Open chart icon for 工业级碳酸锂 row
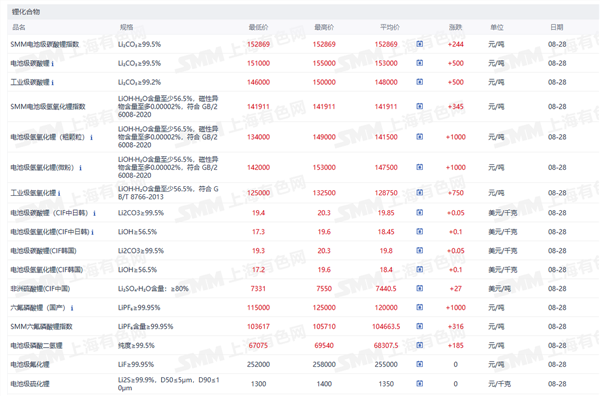This screenshot has height=396, width=600. coord(419,82)
